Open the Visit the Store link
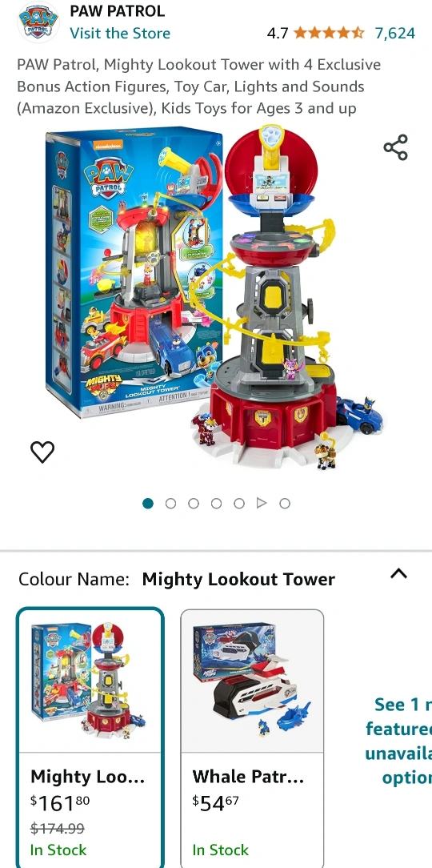432x868 pixels. (x=120, y=33)
